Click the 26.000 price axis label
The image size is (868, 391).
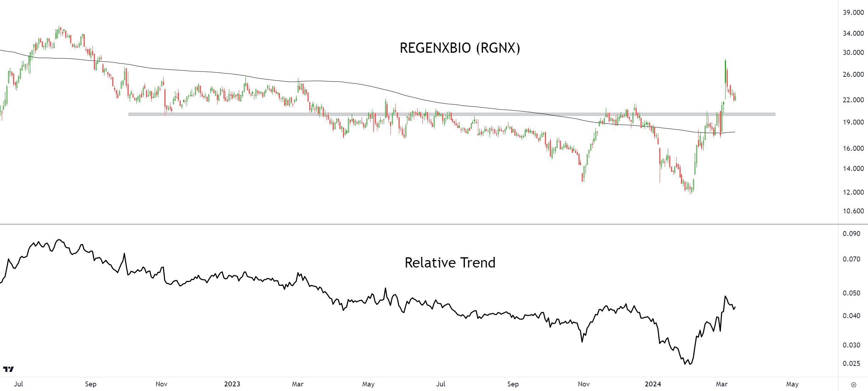click(853, 74)
